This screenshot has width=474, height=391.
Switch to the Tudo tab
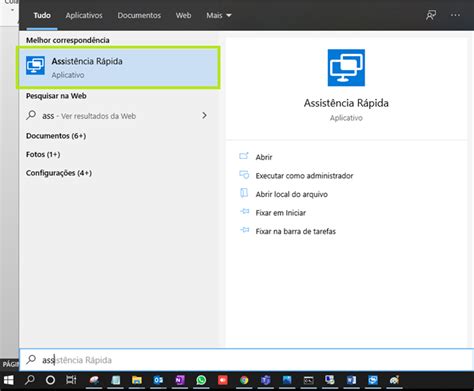point(42,15)
